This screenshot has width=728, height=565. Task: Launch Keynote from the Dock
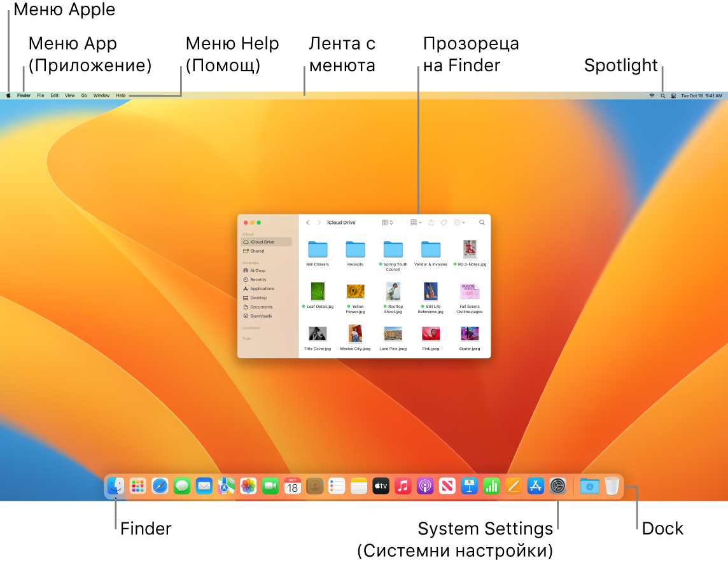click(x=470, y=486)
